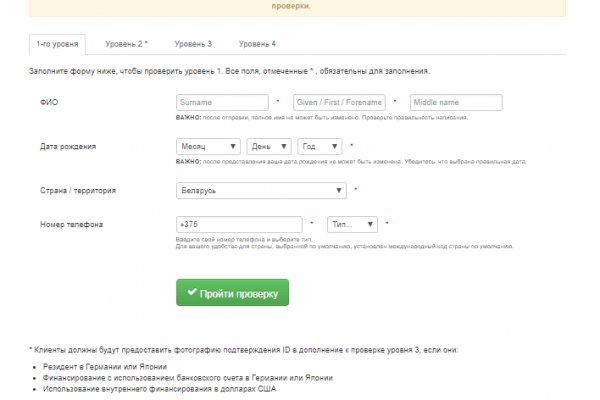Click the Дата рождения label
The height and width of the screenshot is (400, 600).
point(68,146)
